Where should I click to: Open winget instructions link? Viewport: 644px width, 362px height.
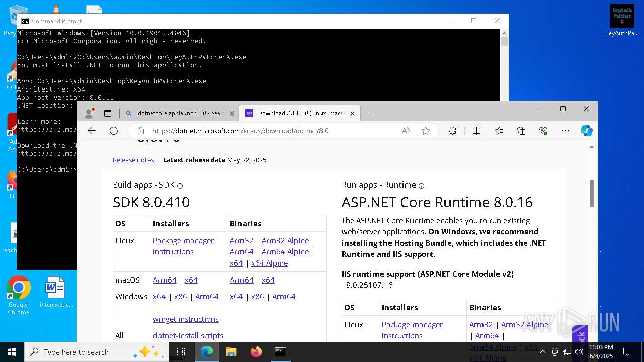click(x=186, y=319)
